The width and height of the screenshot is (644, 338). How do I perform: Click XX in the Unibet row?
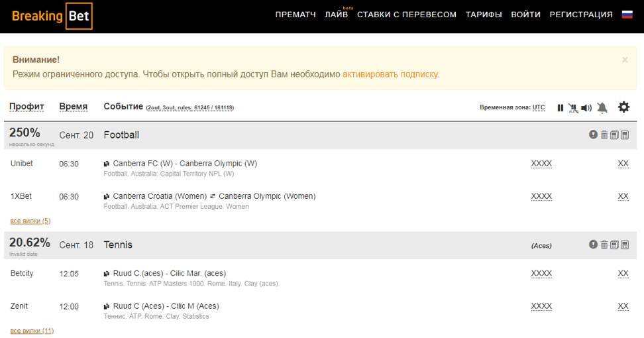click(623, 164)
